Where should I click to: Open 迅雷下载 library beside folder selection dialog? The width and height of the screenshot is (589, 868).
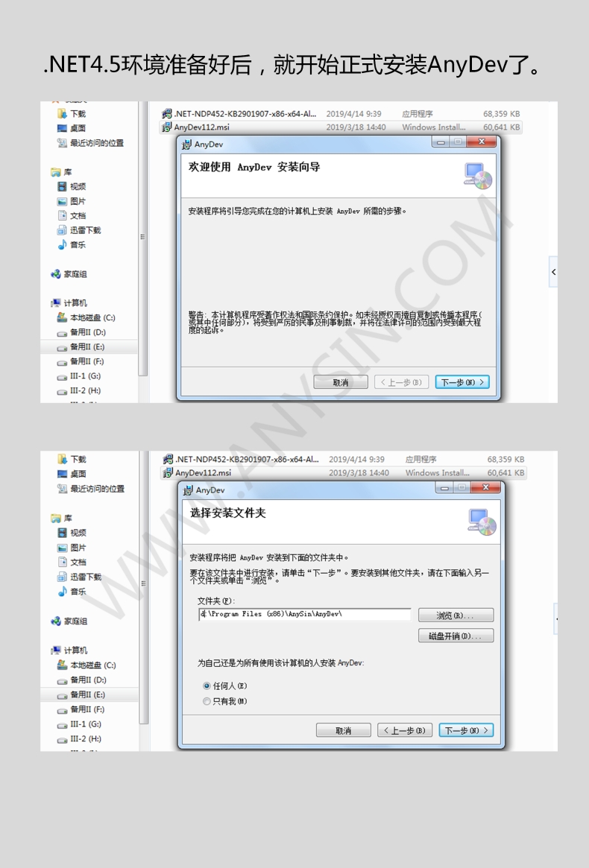63,577
